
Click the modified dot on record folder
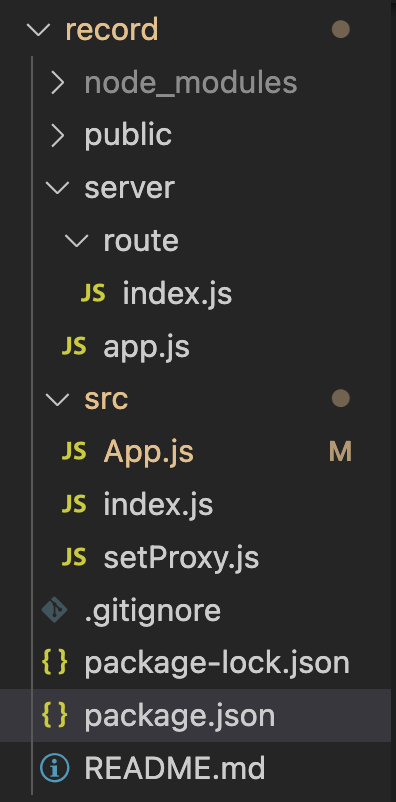tap(341, 30)
